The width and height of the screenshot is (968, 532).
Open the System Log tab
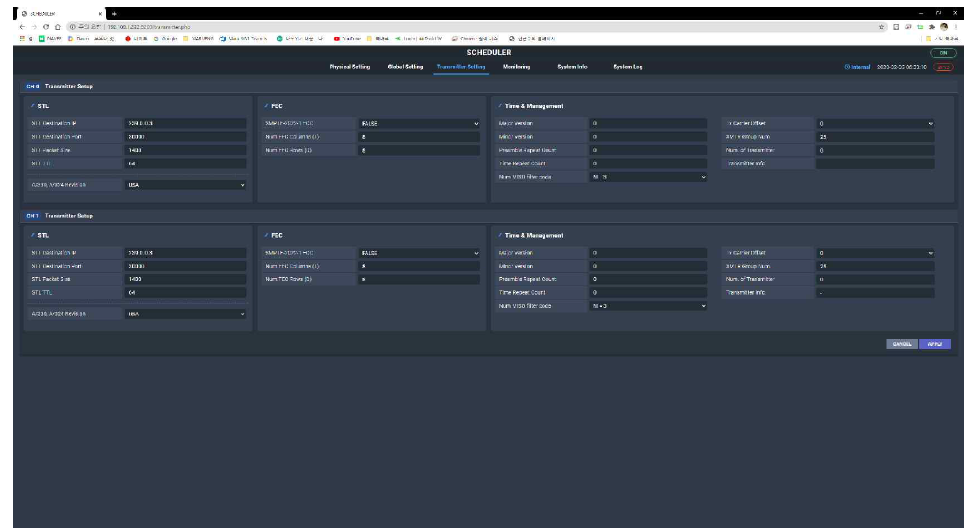point(627,67)
